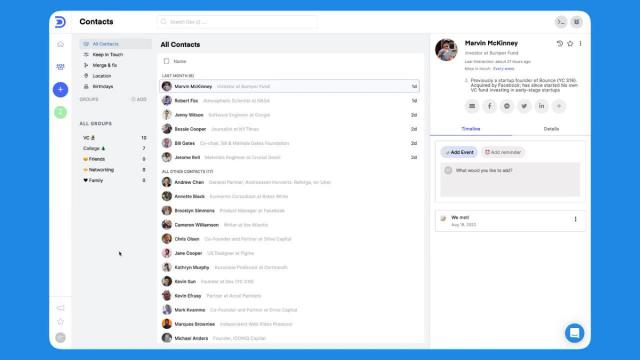
Task: Open Marvin's Twitter profile icon
Action: 524,106
